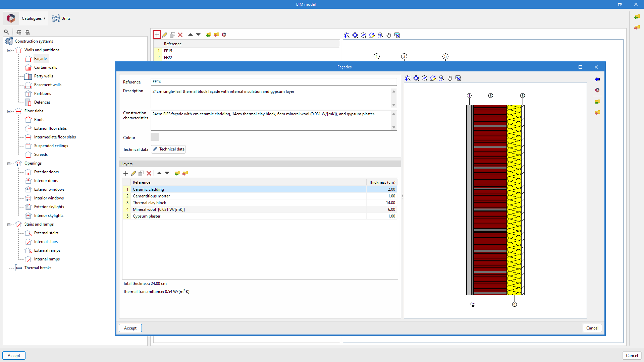
Task: Pick the façade Colour swatch
Action: (x=155, y=137)
